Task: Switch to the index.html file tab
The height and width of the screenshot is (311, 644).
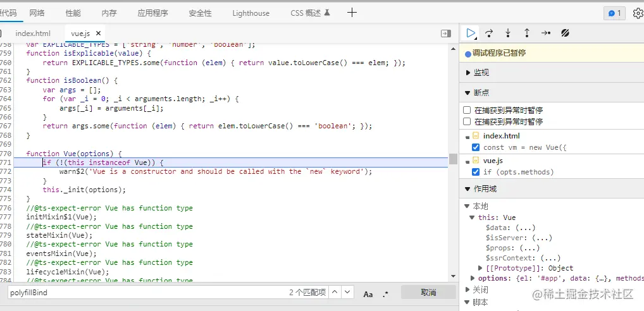Action: (x=33, y=34)
